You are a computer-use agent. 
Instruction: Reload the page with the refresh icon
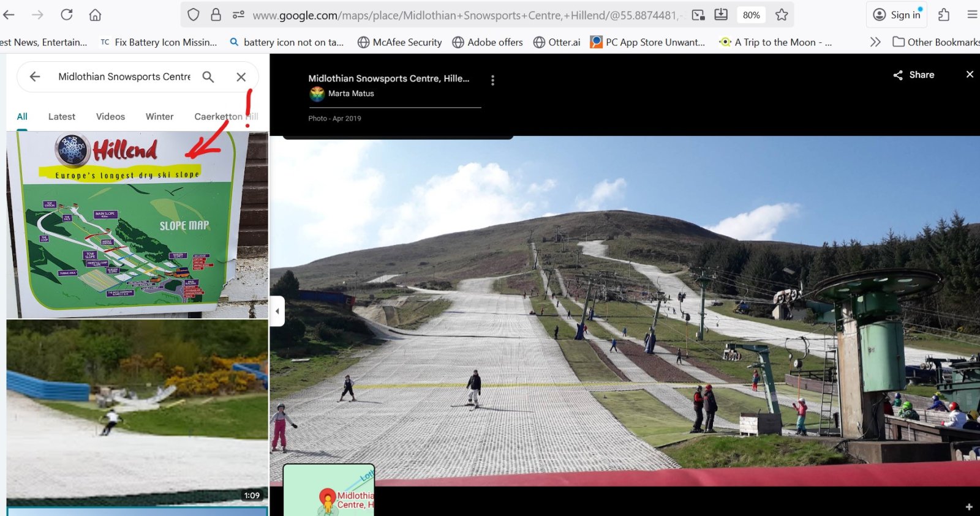[x=67, y=15]
